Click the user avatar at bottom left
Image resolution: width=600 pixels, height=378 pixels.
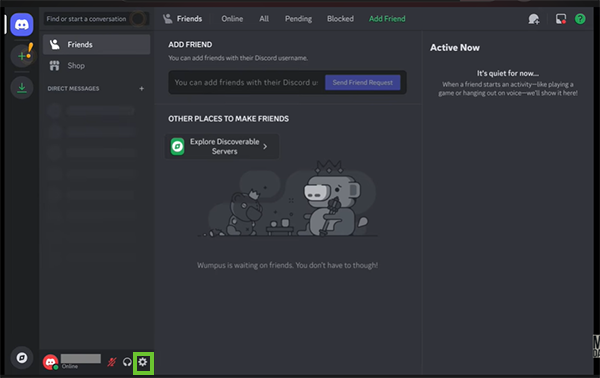point(50,362)
